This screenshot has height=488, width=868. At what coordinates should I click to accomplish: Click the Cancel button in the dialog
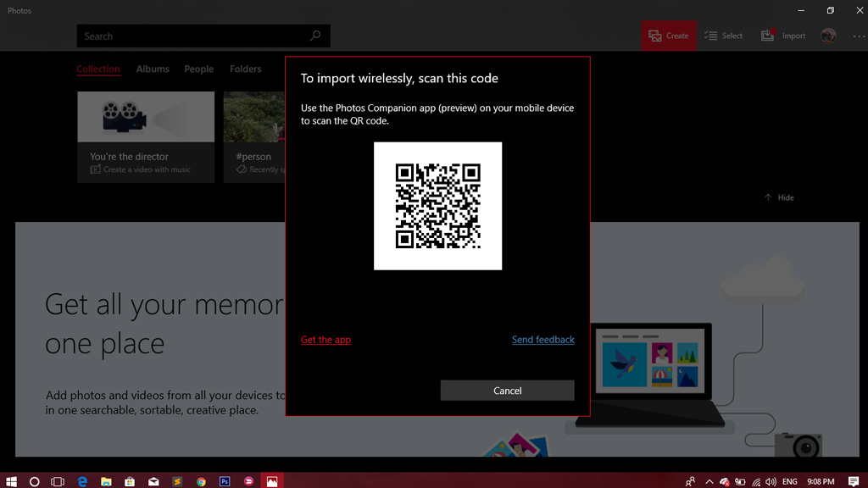(507, 391)
